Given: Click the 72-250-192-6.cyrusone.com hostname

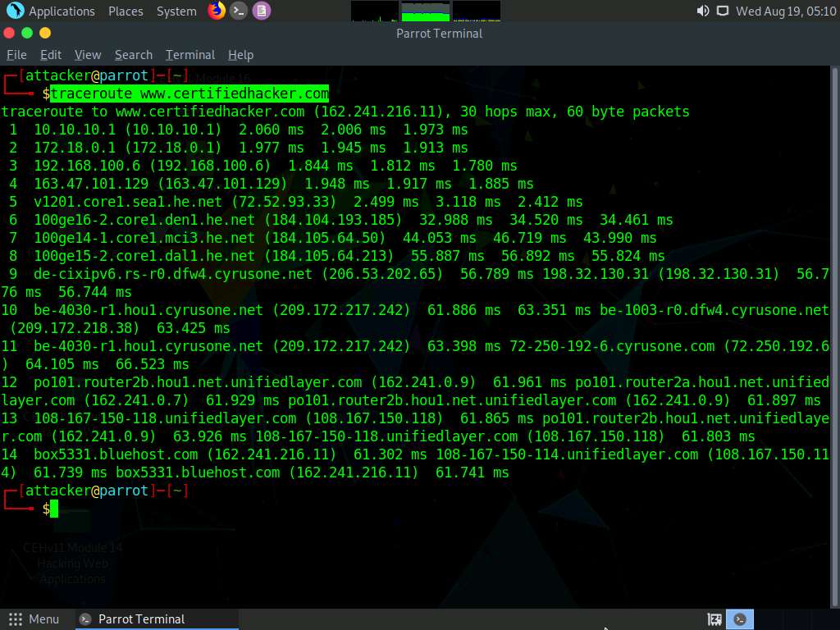Looking at the screenshot, I should point(612,346).
